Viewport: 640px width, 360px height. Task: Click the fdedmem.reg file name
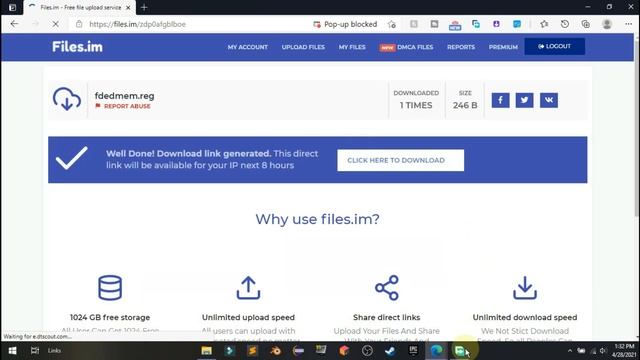pyautogui.click(x=124, y=96)
